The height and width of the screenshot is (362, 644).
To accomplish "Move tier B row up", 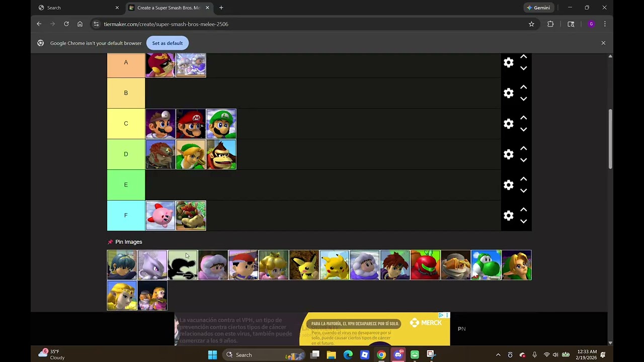I will coord(523,87).
